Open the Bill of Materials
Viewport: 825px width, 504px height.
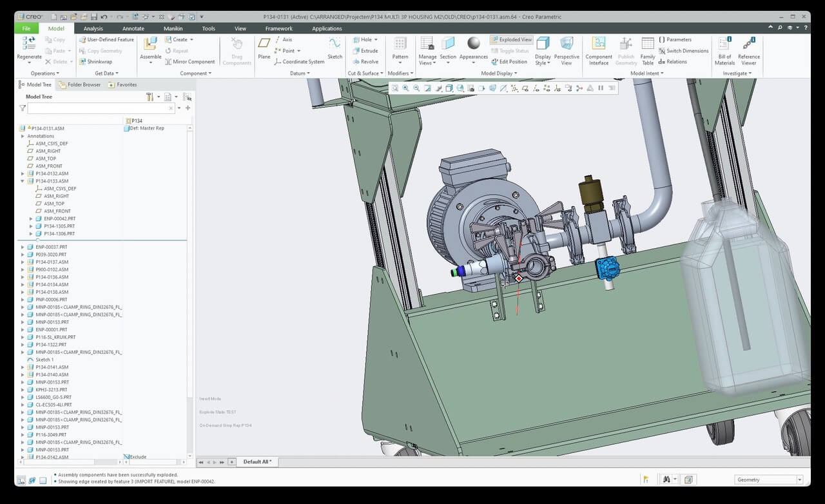coord(724,44)
